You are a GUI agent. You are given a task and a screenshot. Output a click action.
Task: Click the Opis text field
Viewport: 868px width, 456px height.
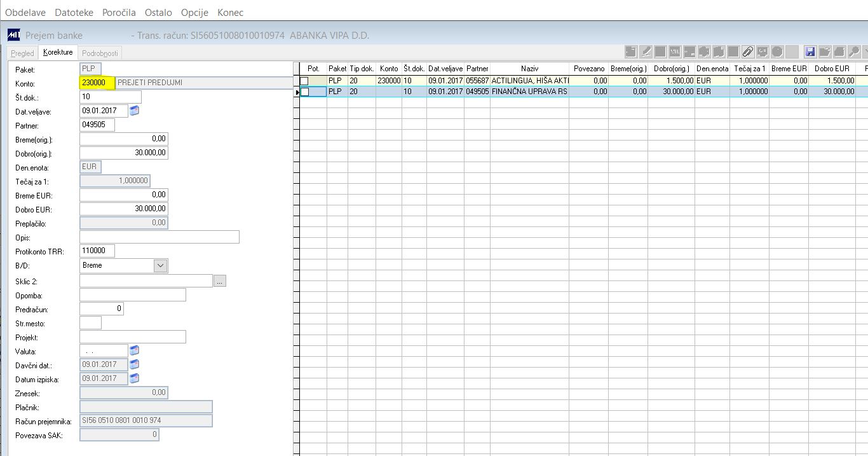[159, 237]
